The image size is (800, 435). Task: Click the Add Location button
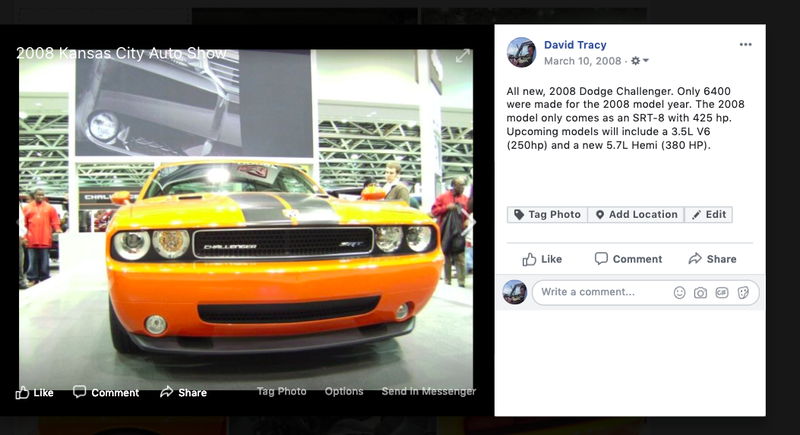(x=636, y=215)
